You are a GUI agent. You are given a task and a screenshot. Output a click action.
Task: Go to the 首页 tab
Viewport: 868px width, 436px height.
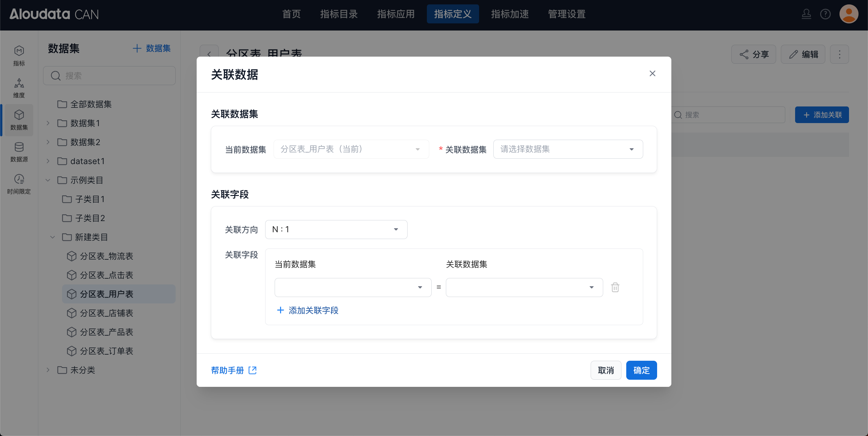(291, 14)
